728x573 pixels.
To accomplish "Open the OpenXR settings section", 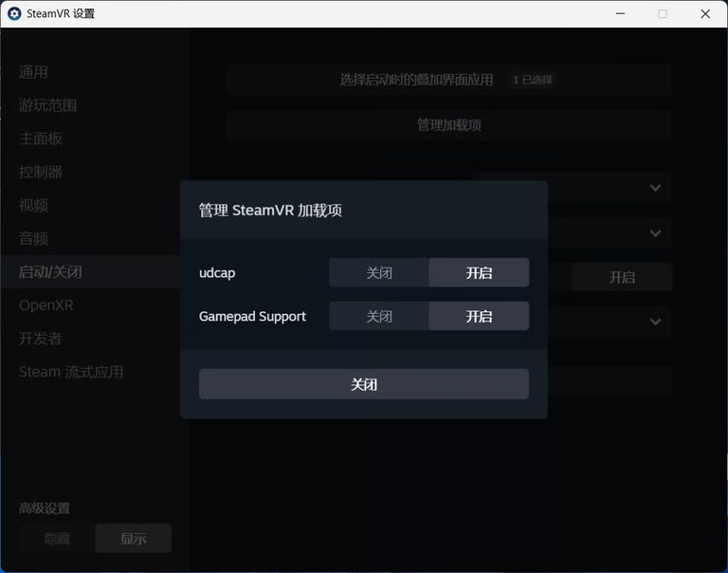I will (45, 305).
